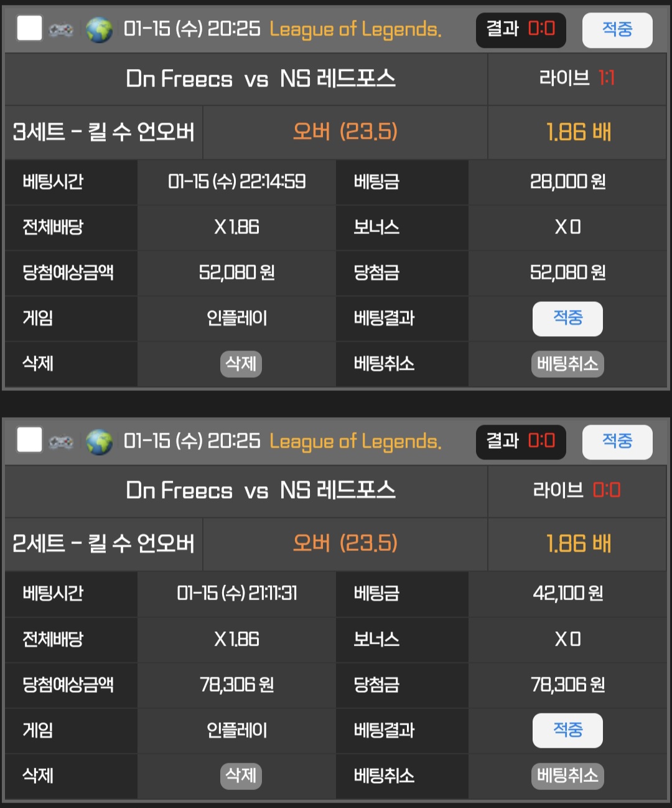Click the 라이브 1:1 live score cell
The image size is (672, 808).
coord(576,78)
